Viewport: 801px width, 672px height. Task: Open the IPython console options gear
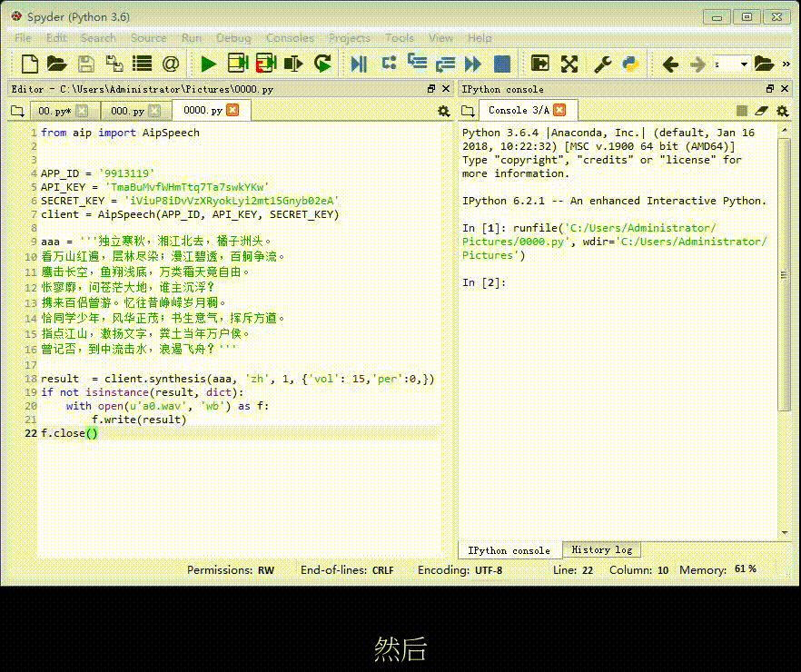(x=782, y=111)
